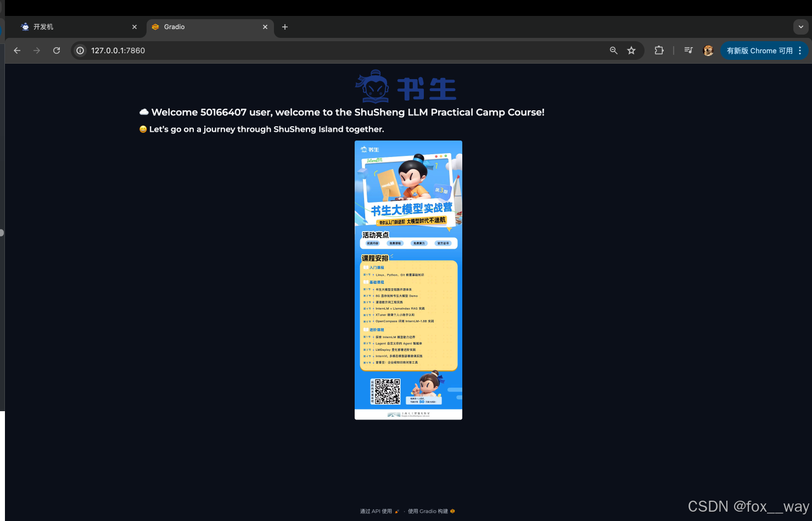Click the Gradio tab favicon
Image resolution: width=812 pixels, height=521 pixels.
click(155, 27)
